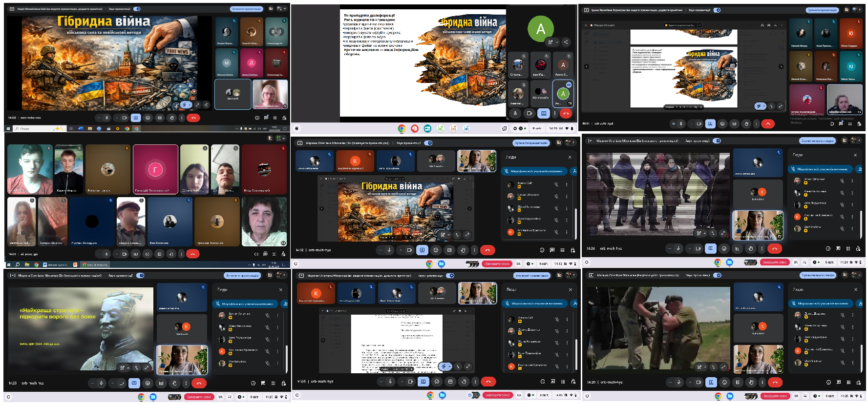Viewport: 868px width, 404px height.
Task: Expand the Гібридна війна slide to fullscreen at 14:02
Action: [x=197, y=104]
